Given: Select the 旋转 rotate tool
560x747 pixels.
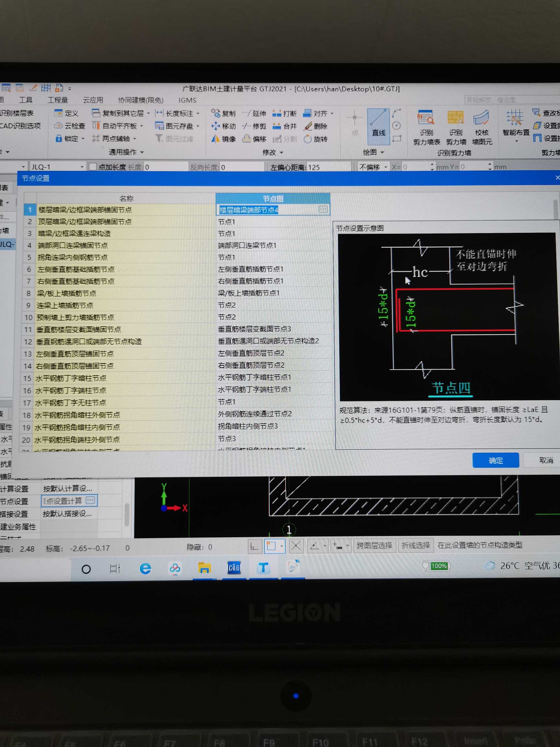Looking at the screenshot, I should coord(316,139).
